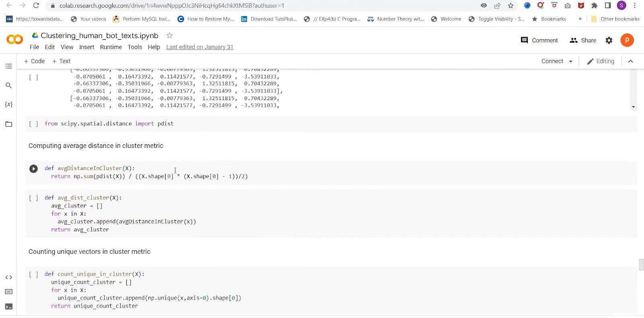Add a new Code cell
This screenshot has height=318, width=644.
(34, 61)
